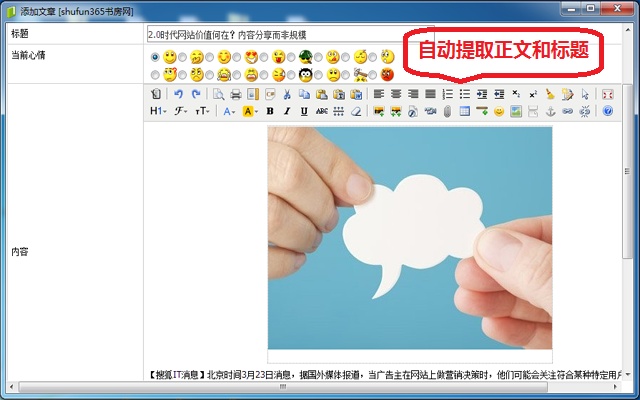Cut selection with the scissors icon
The height and width of the screenshot is (400, 640).
pos(288,94)
